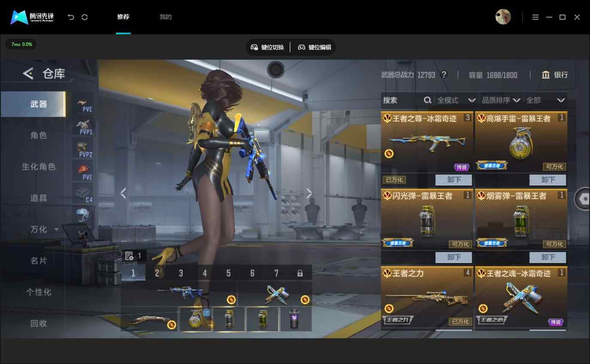Select the 王者之魂-冰霜奇迹 weapon card
Viewport: 590px width, 364px height.
point(521,296)
